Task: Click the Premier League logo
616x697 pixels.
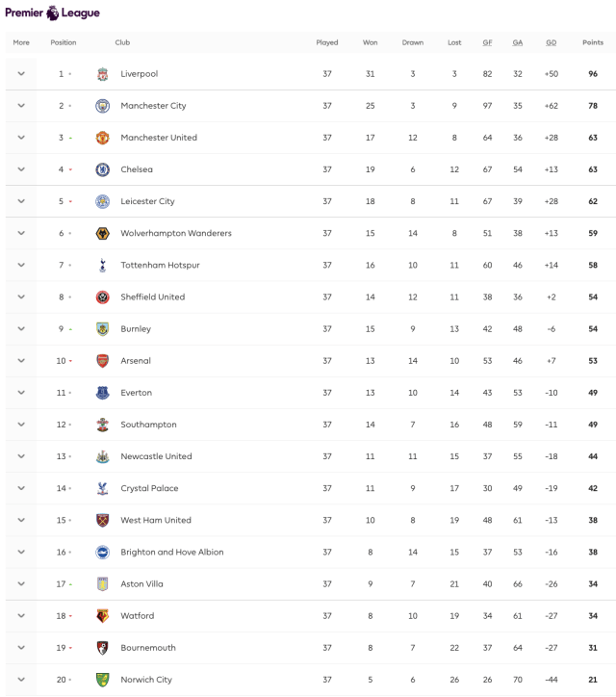Action: 52,13
